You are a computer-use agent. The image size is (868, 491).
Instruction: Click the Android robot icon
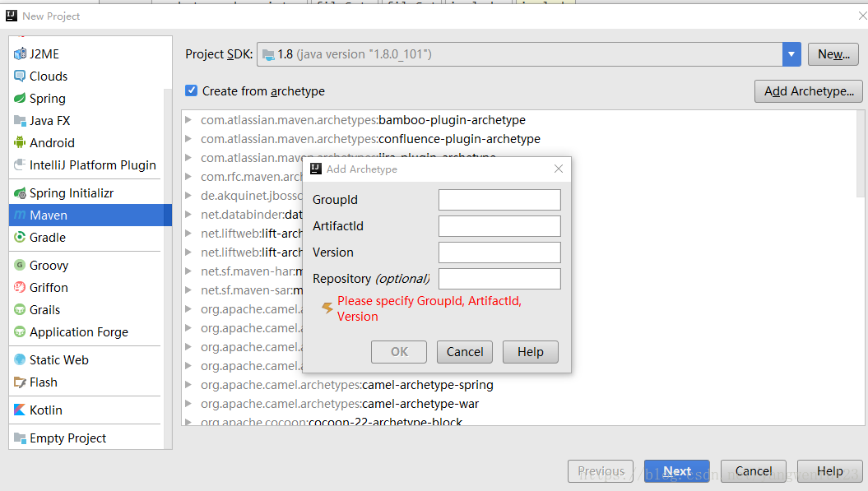point(20,142)
